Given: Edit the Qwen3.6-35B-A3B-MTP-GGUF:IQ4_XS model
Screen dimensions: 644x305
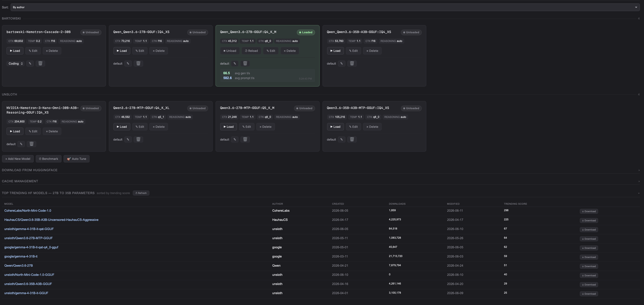Looking at the screenshot, I should coord(353,127).
